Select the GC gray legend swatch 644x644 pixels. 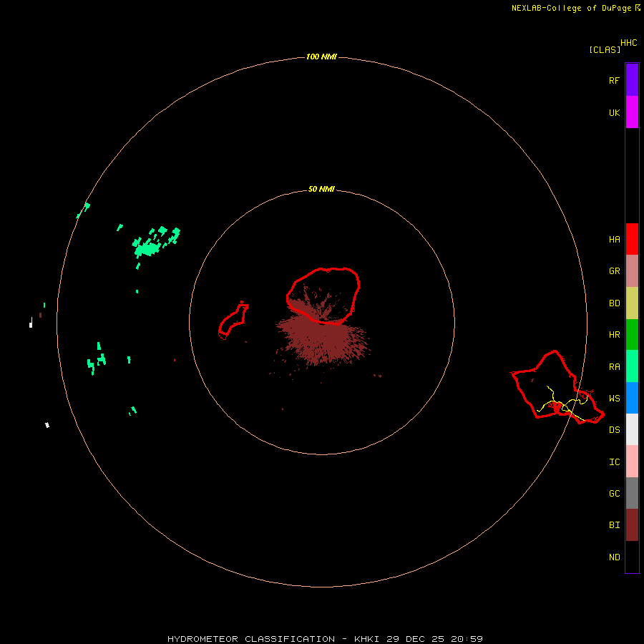[x=632, y=493]
